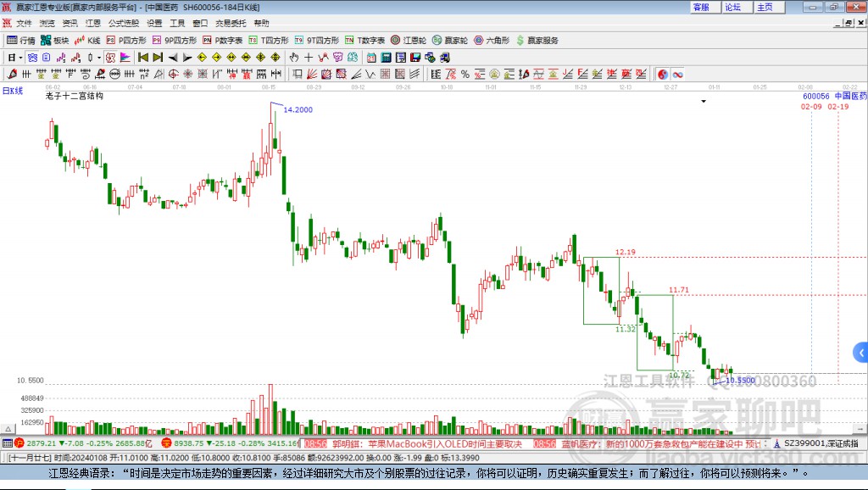Click the volume pane up-triangle button

pyautogui.click(x=8, y=429)
